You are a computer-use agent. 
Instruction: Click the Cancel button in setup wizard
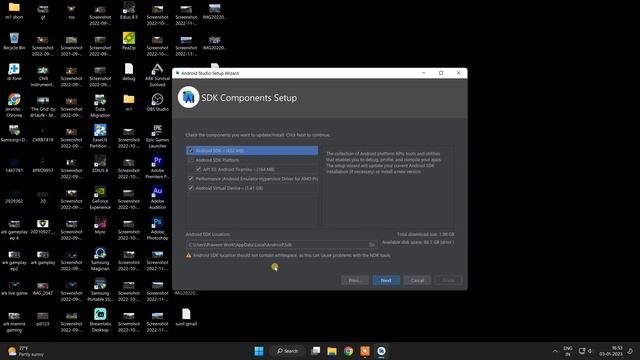(417, 280)
